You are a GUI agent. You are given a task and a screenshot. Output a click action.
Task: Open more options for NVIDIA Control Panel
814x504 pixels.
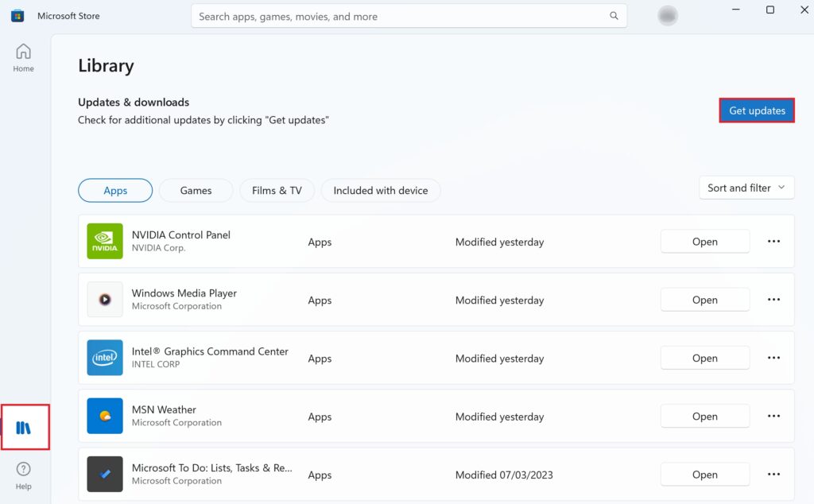click(x=773, y=242)
